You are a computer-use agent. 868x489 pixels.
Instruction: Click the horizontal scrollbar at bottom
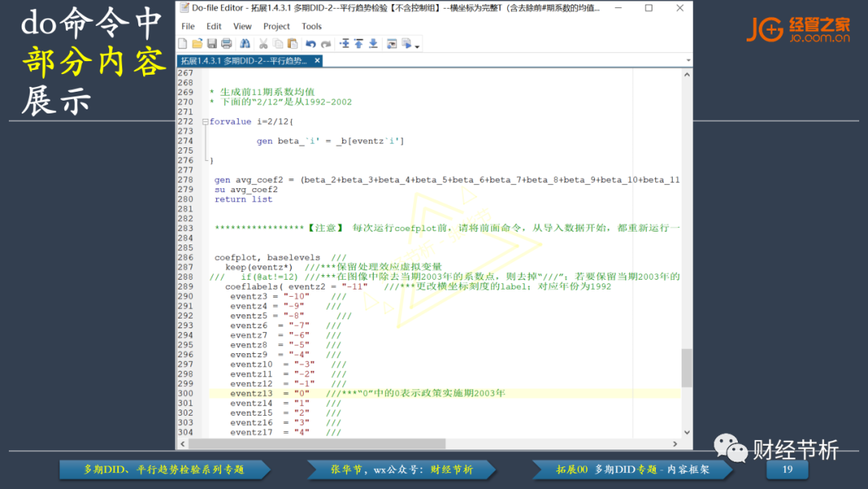(321, 443)
